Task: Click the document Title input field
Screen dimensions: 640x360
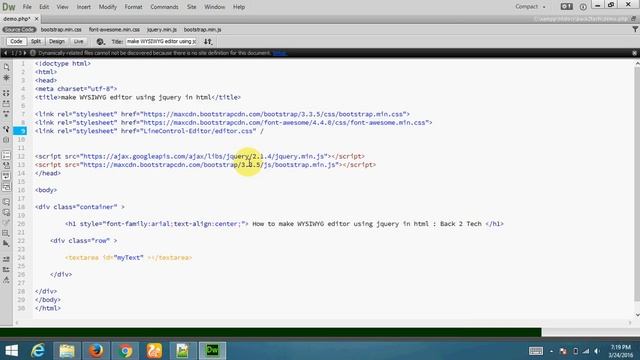Action: [x=161, y=41]
